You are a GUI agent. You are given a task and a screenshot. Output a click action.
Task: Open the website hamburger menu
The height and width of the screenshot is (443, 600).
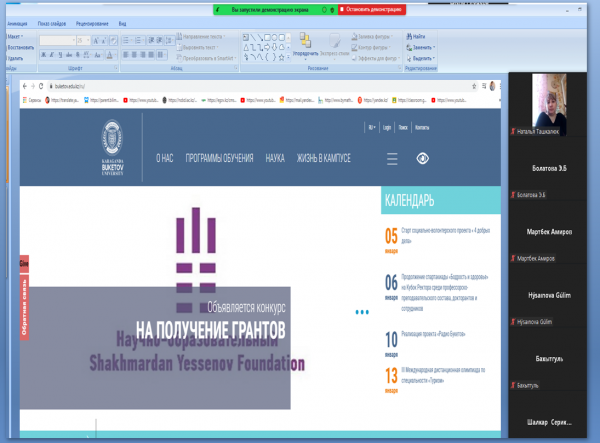point(392,158)
